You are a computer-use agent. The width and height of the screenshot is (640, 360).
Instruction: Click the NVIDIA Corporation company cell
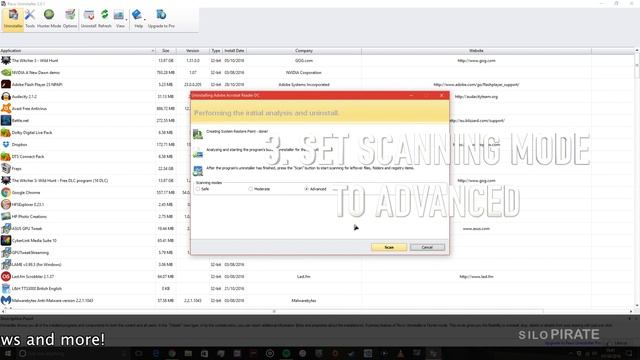click(x=304, y=72)
